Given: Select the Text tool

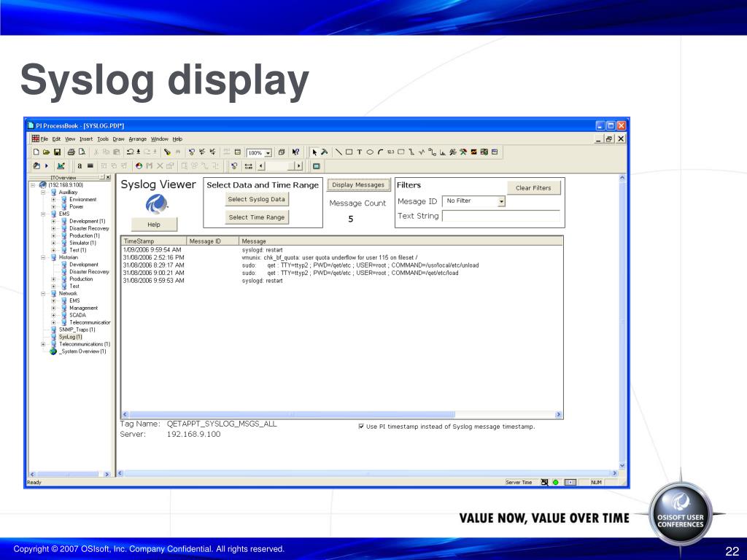Looking at the screenshot, I should [359, 152].
